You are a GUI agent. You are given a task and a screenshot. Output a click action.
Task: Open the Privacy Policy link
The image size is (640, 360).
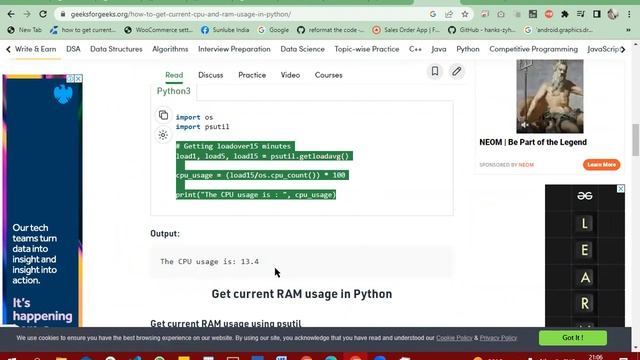(498, 338)
